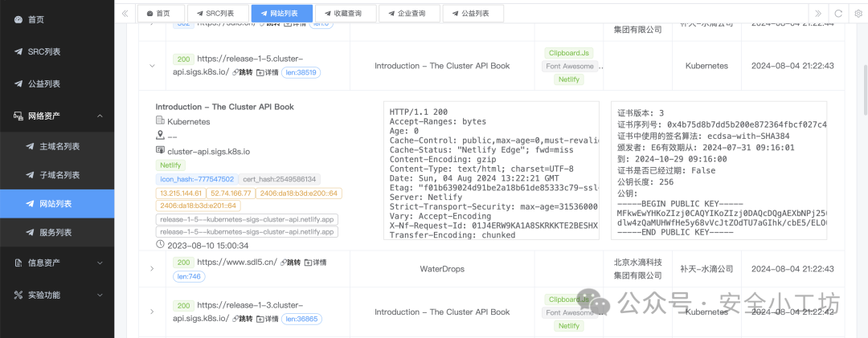This screenshot has width=868, height=338.
Task: Click the location pin icon in details
Action: click(160, 134)
